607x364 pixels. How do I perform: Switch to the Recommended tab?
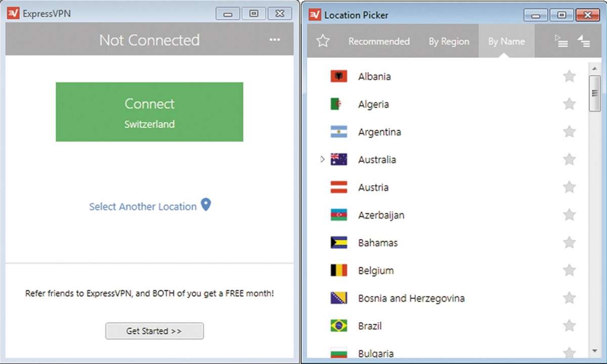[379, 41]
